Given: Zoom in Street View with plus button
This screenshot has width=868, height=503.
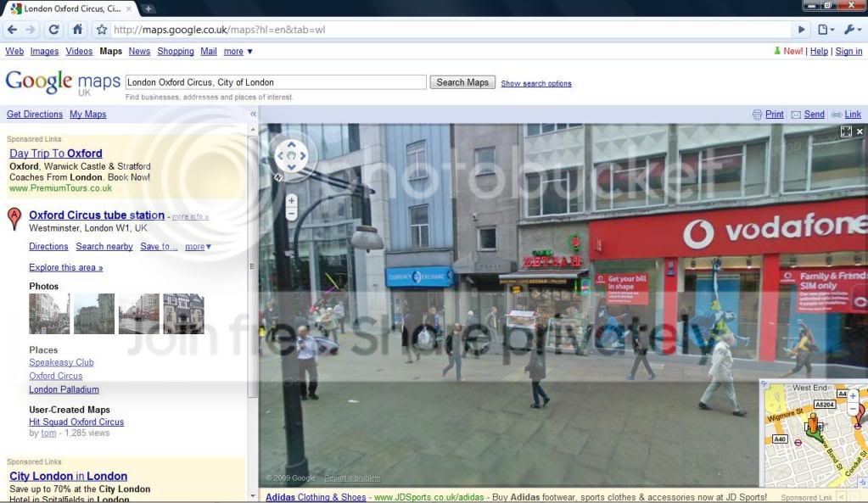Looking at the screenshot, I should (x=291, y=200).
